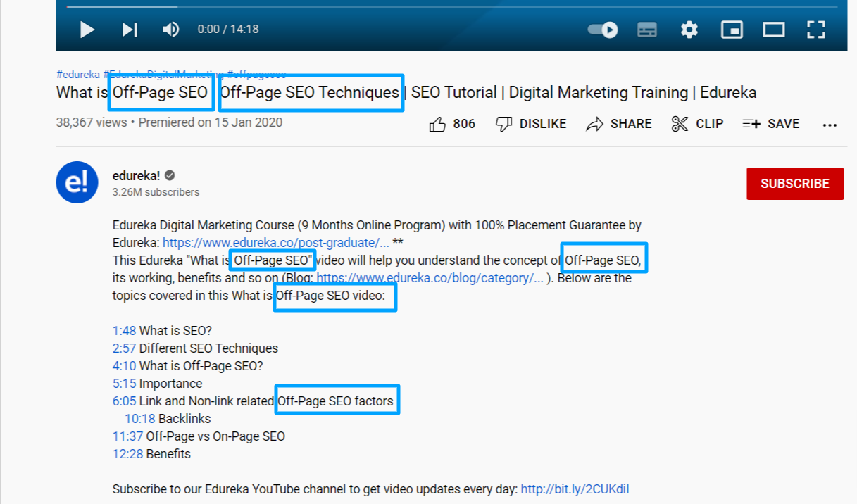Mute the video volume
The height and width of the screenshot is (504, 857).
[169, 30]
